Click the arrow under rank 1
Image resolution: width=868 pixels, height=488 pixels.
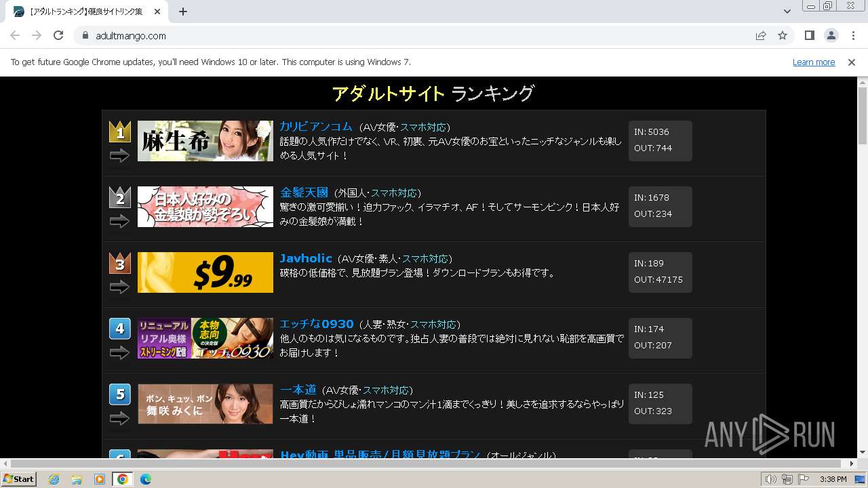(x=119, y=156)
